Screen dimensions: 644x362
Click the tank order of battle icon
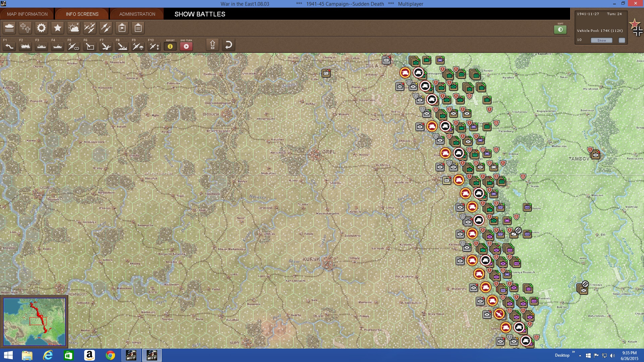(x=9, y=28)
